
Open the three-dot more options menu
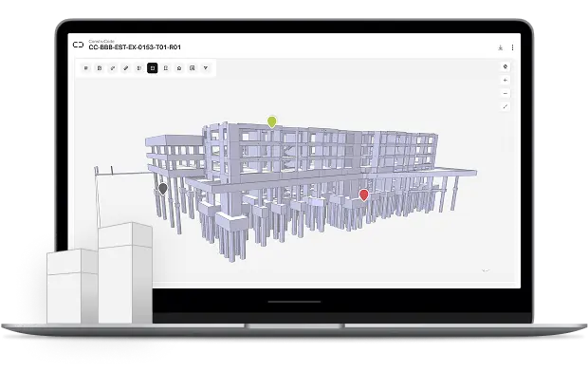click(x=513, y=47)
